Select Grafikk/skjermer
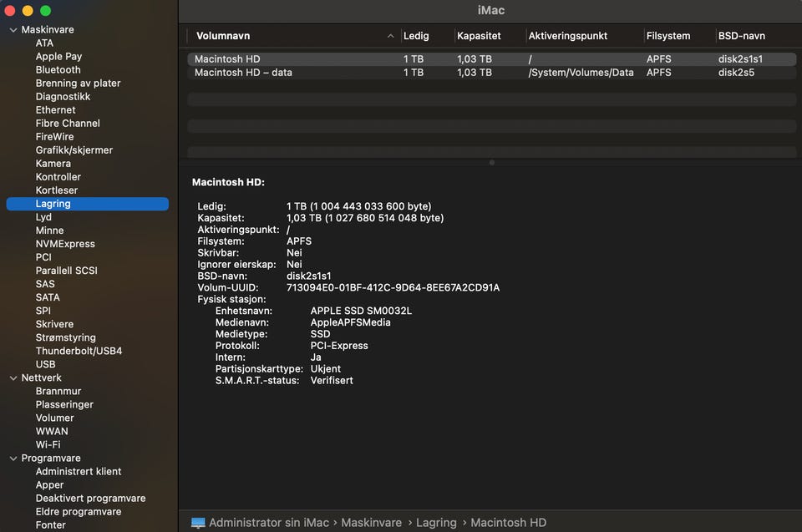Viewport: 802px width, 532px height. point(74,149)
